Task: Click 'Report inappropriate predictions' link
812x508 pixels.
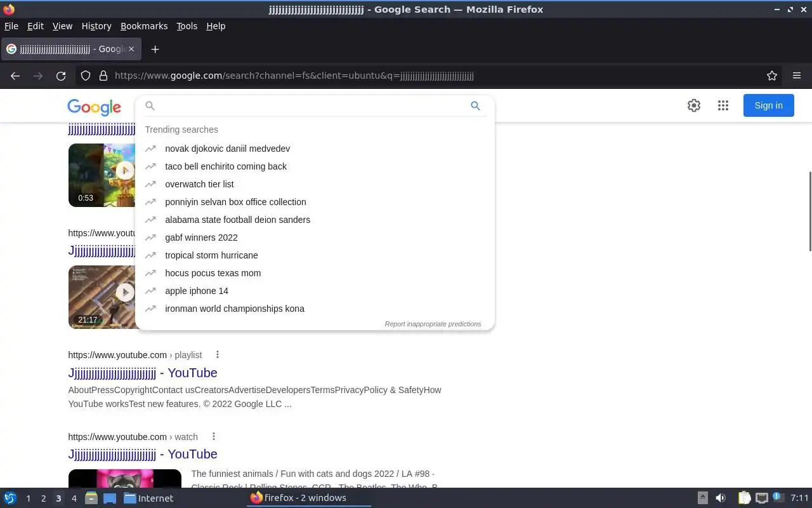Action: click(x=433, y=324)
